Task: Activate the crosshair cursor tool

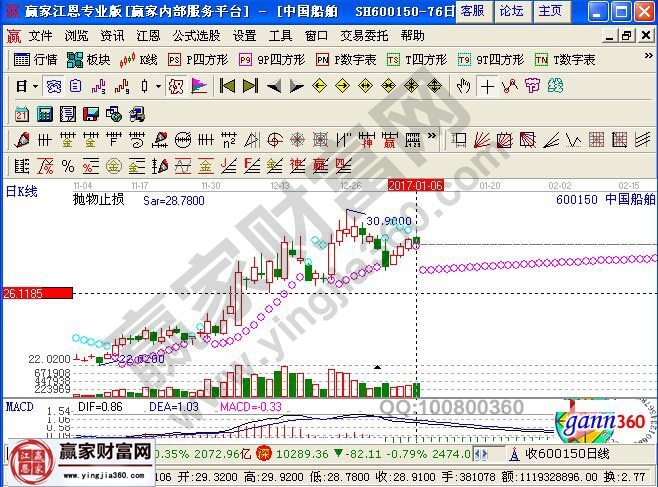Action: [487, 86]
